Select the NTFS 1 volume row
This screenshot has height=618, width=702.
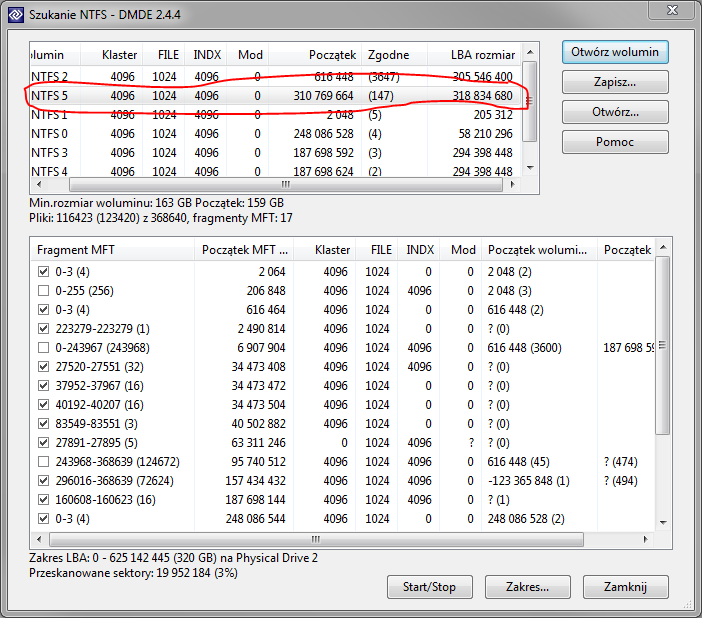(x=276, y=115)
